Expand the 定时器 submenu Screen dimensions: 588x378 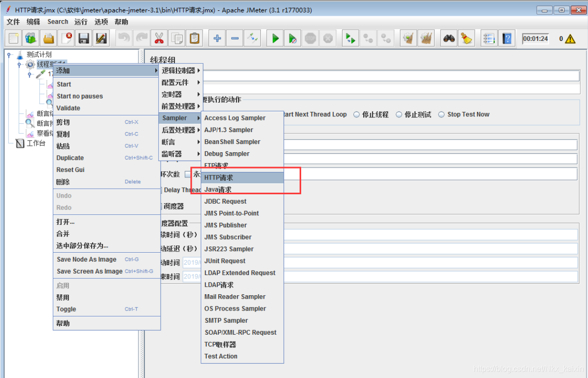tap(181, 95)
